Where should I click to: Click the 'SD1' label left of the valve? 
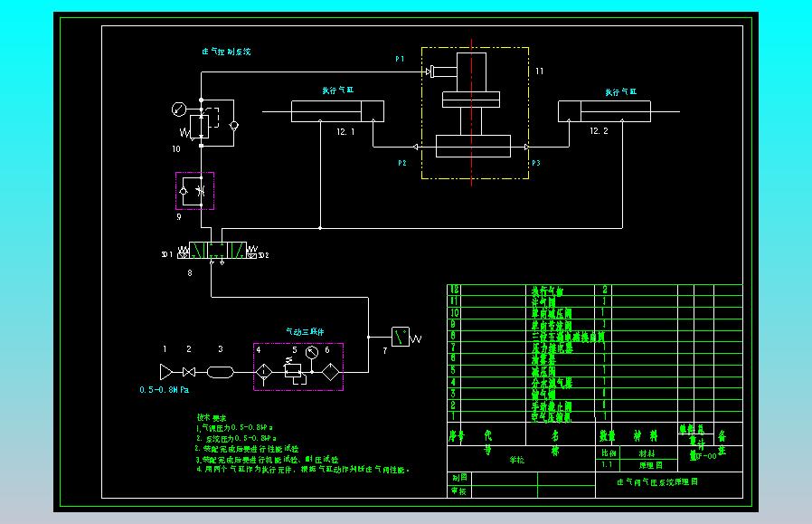pos(166,254)
